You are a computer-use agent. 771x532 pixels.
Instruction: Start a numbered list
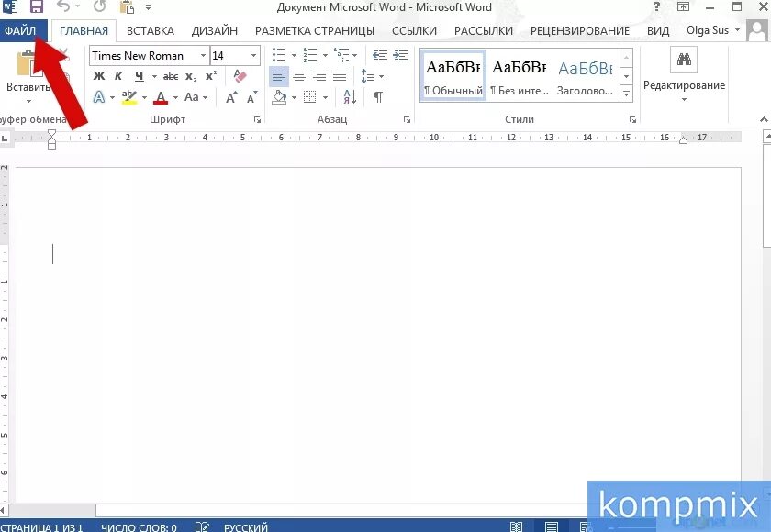[310, 55]
